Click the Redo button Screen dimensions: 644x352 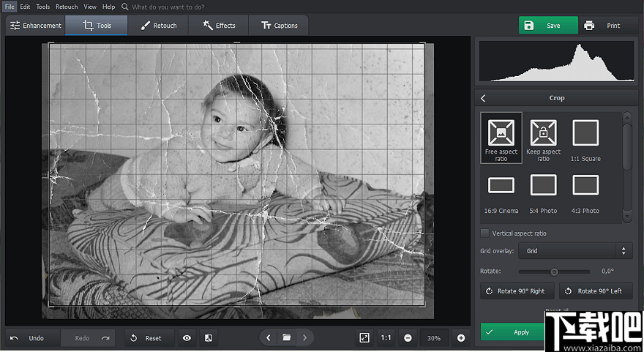click(88, 338)
